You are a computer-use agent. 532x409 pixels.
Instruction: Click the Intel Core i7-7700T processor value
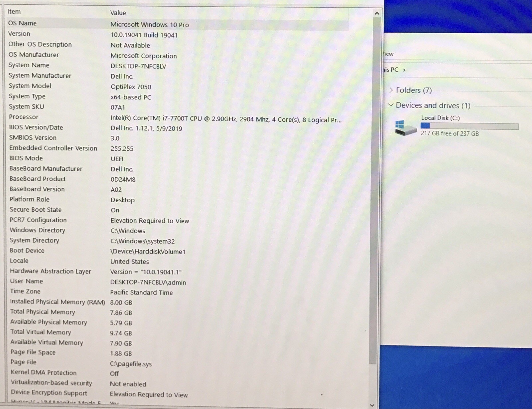226,120
